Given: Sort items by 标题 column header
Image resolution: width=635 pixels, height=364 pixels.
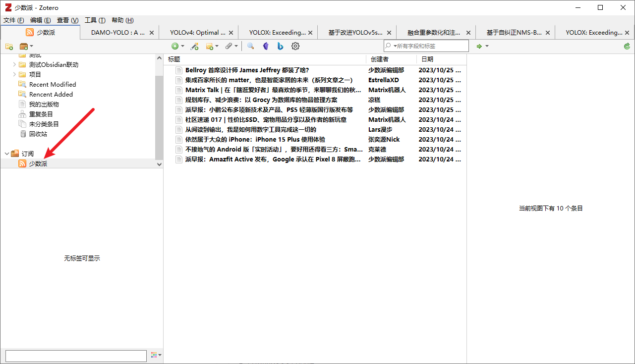Looking at the screenshot, I should 265,59.
